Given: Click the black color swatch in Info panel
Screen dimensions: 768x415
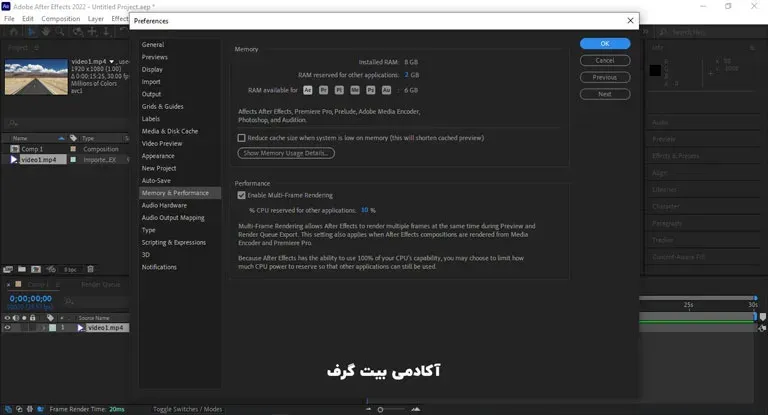Looking at the screenshot, I should click(x=655, y=70).
